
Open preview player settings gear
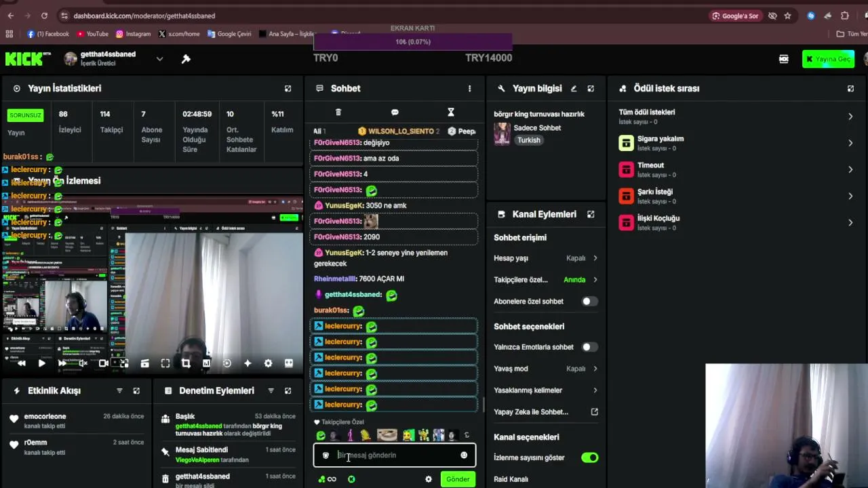(268, 363)
